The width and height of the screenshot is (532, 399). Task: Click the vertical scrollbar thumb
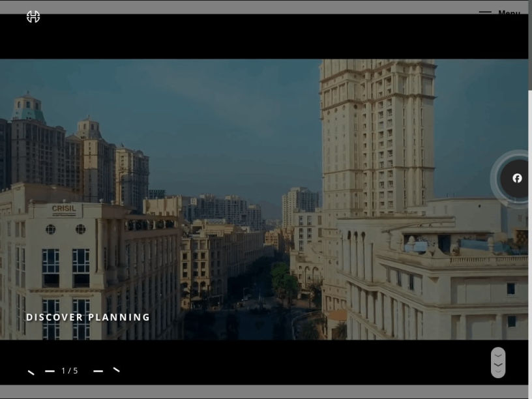[x=530, y=46]
